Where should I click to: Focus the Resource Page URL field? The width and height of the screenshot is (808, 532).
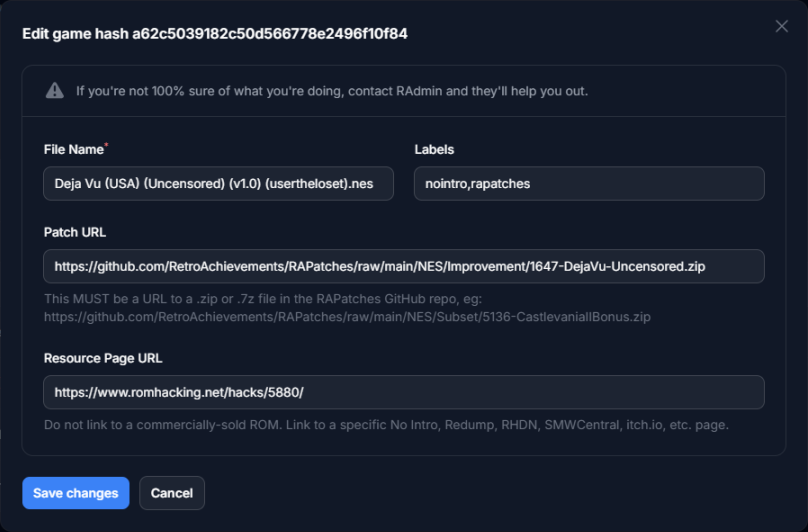(x=403, y=392)
